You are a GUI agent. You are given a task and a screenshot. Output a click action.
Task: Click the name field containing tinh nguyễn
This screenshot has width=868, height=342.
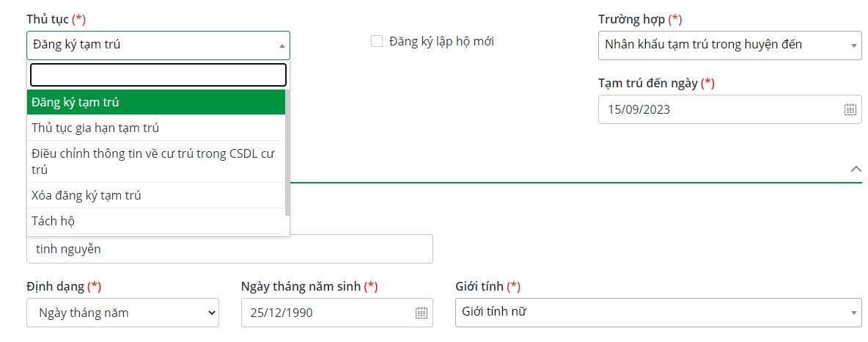coord(229,249)
